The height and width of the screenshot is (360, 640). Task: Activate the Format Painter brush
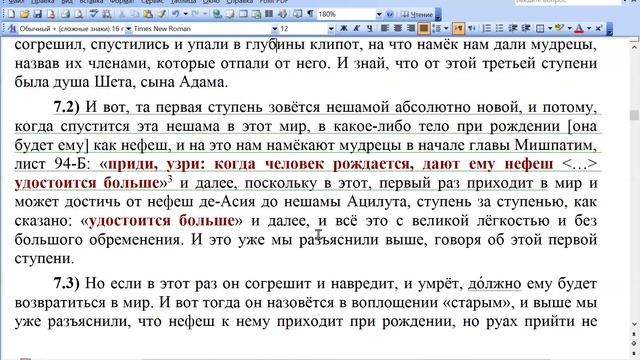pos(162,14)
